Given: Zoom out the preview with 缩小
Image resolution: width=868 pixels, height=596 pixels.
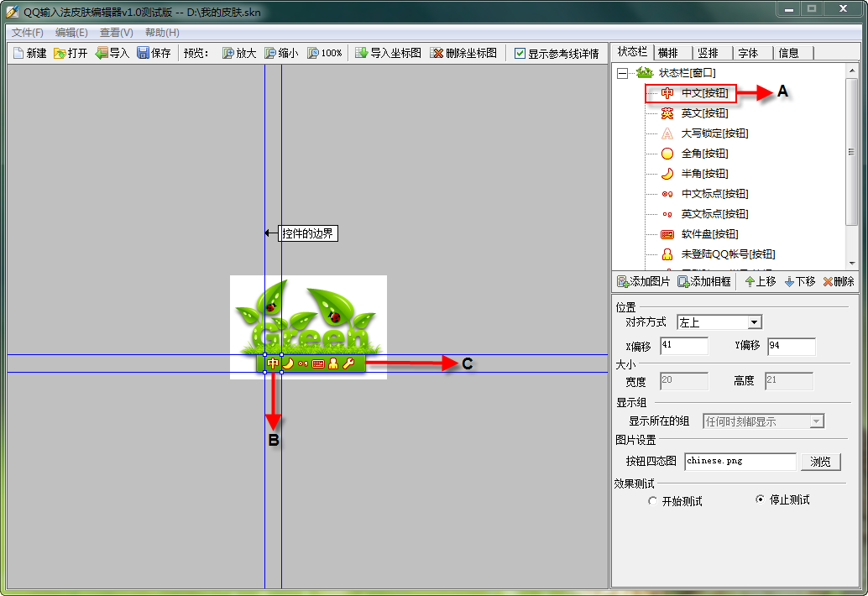Looking at the screenshot, I should (x=281, y=53).
